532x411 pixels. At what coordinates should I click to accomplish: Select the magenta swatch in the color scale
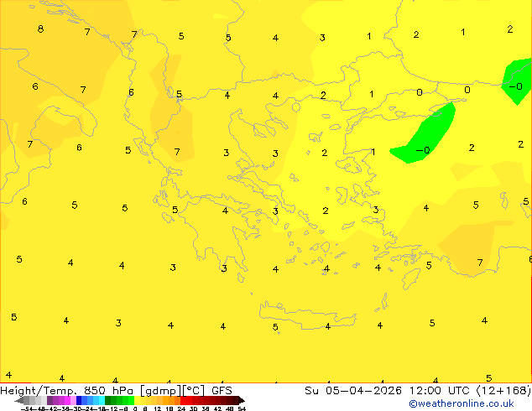click(67, 400)
